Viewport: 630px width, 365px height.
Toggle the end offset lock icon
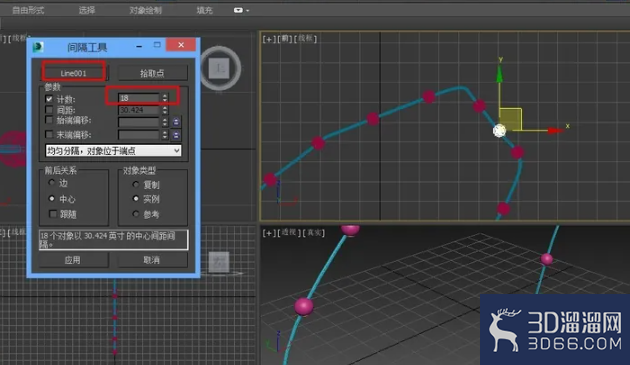click(x=176, y=135)
